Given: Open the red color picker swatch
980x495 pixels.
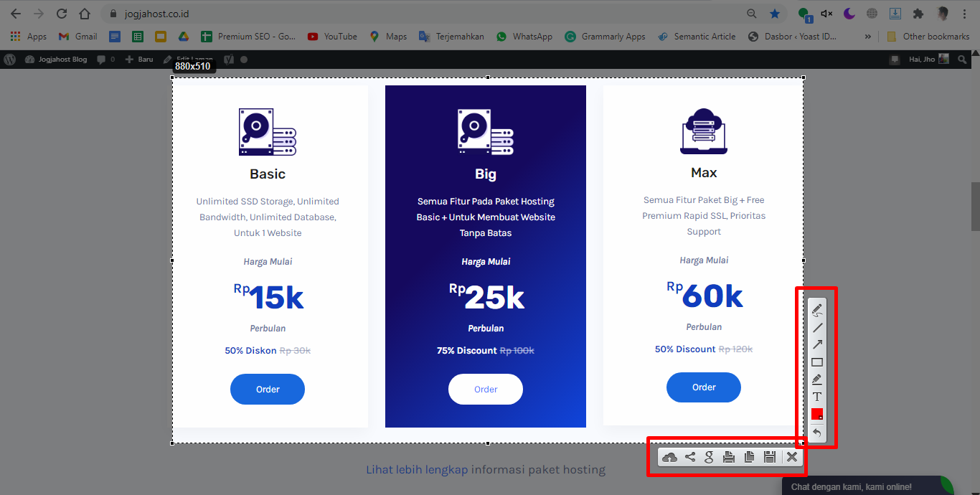Looking at the screenshot, I should [816, 414].
